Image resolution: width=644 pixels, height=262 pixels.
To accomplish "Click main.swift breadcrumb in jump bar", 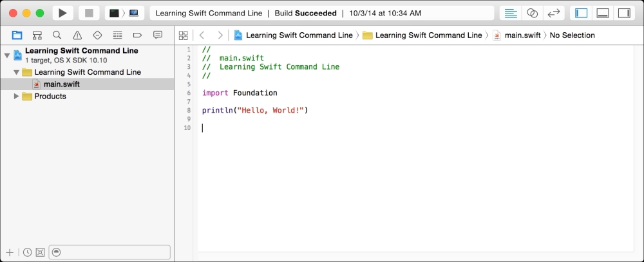I will point(517,35).
